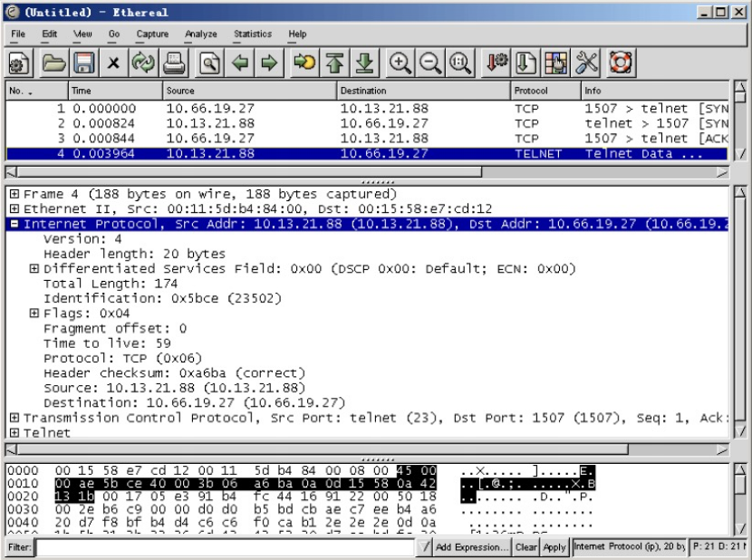
Task: Click packet details scrollbar down arrow
Action: 740,430
